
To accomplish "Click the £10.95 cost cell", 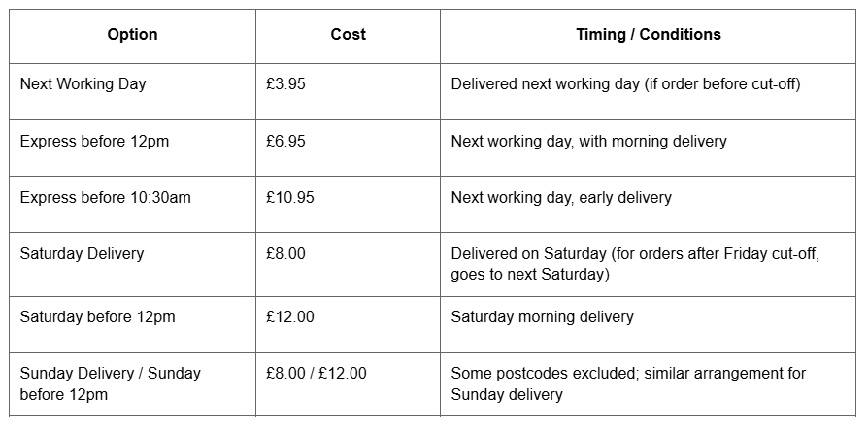I will point(290,198).
